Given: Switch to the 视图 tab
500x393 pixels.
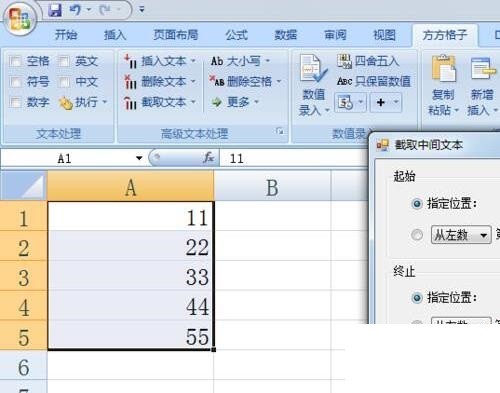Looking at the screenshot, I should [x=384, y=35].
